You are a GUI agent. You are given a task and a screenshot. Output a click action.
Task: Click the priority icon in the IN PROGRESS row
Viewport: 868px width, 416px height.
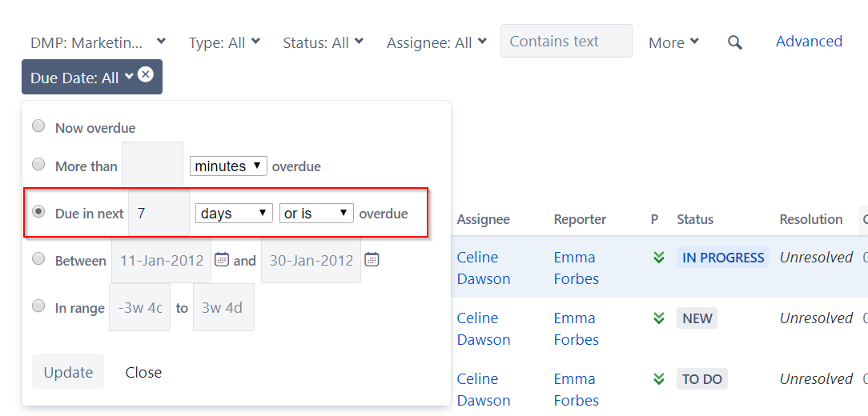658,258
